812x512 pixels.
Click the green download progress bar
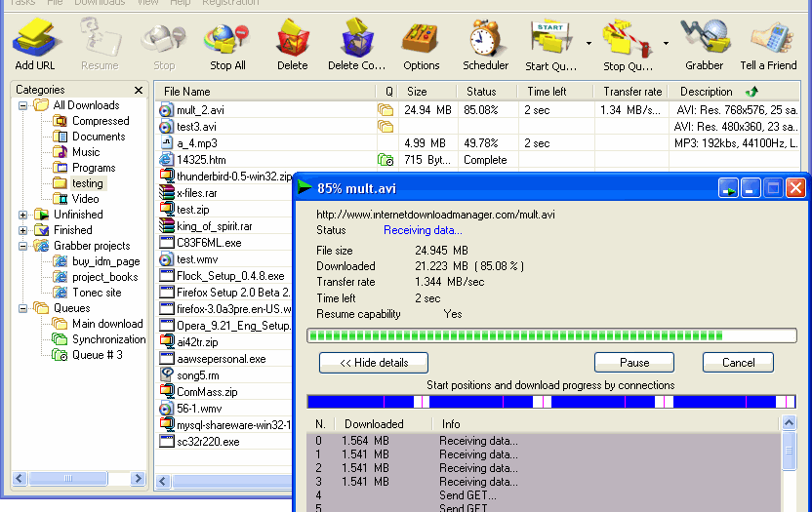click(551, 335)
